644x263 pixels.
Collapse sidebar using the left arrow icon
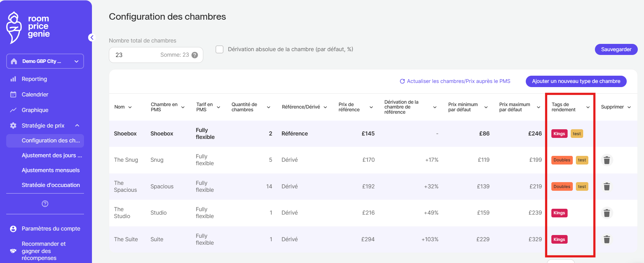(x=92, y=38)
